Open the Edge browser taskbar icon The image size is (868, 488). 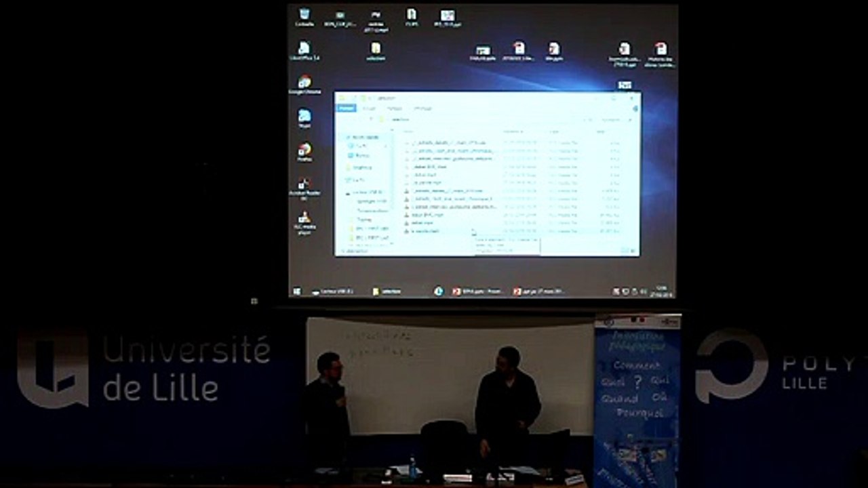(439, 291)
